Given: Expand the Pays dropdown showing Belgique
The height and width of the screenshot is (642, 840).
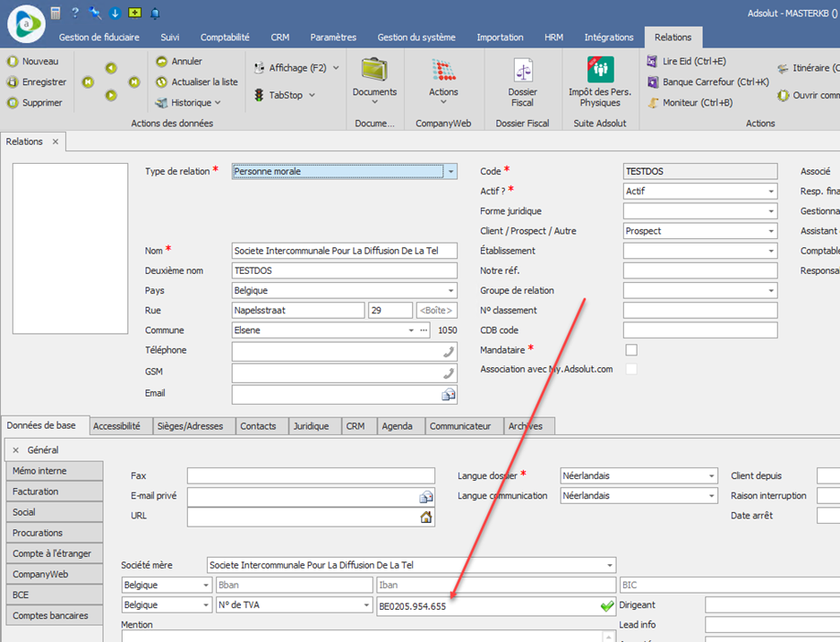Looking at the screenshot, I should tap(451, 291).
